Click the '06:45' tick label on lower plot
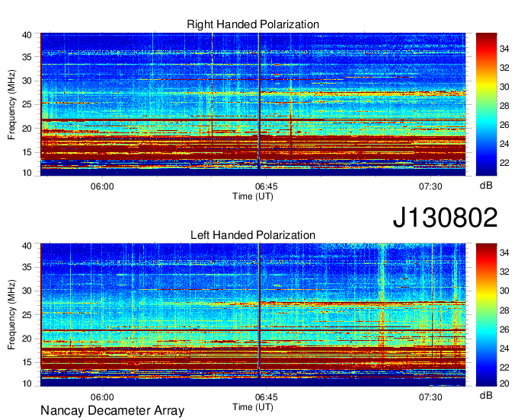The image size is (518, 420). [267, 397]
